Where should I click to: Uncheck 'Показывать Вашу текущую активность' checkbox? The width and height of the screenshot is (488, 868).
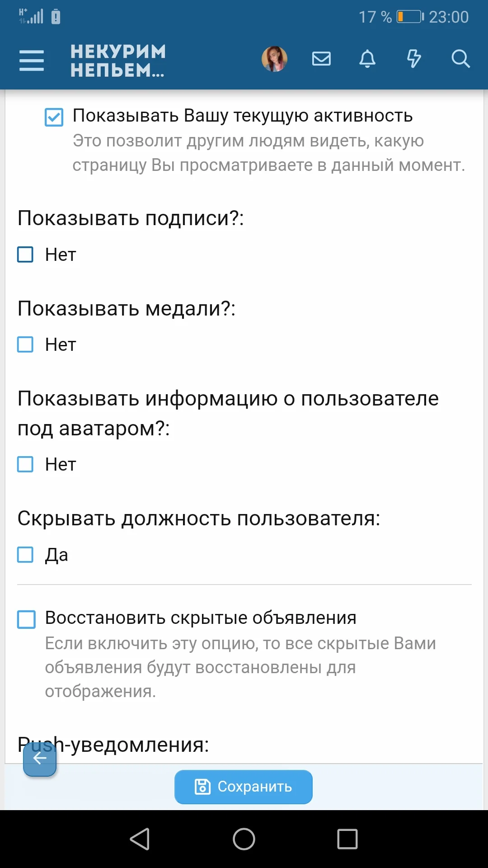click(x=54, y=117)
